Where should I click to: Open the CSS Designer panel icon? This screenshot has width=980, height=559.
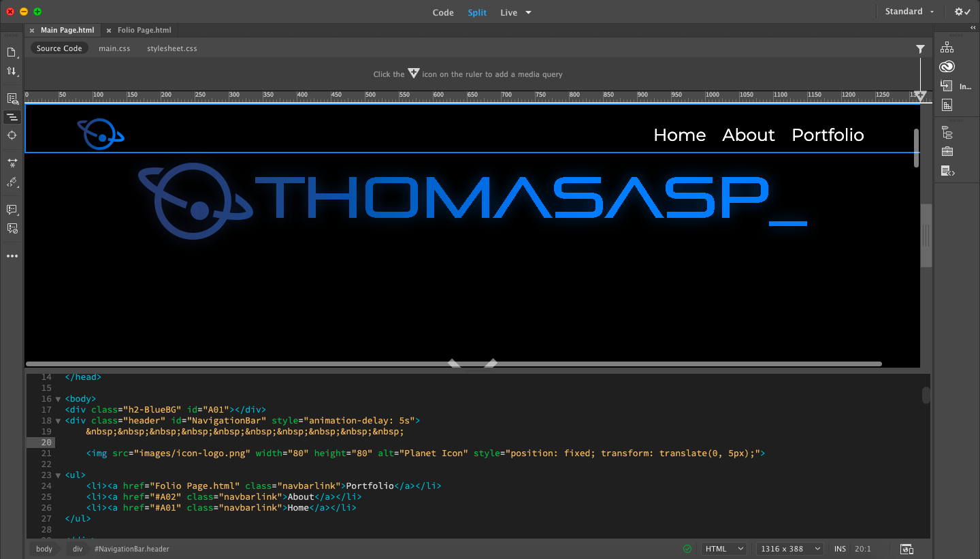947,105
